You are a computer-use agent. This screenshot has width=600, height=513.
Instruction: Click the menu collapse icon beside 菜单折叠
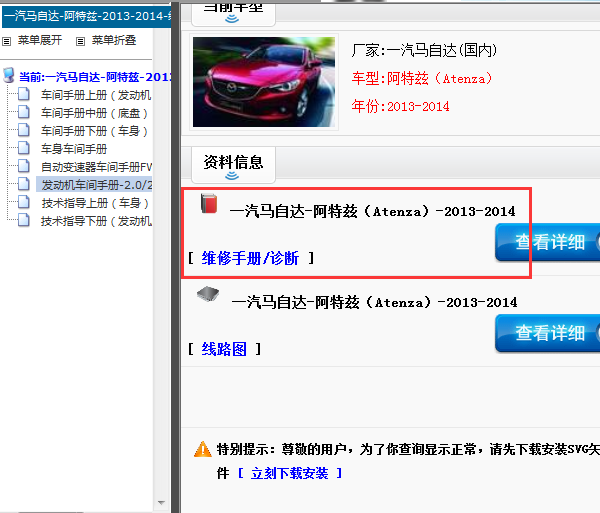pos(80,41)
